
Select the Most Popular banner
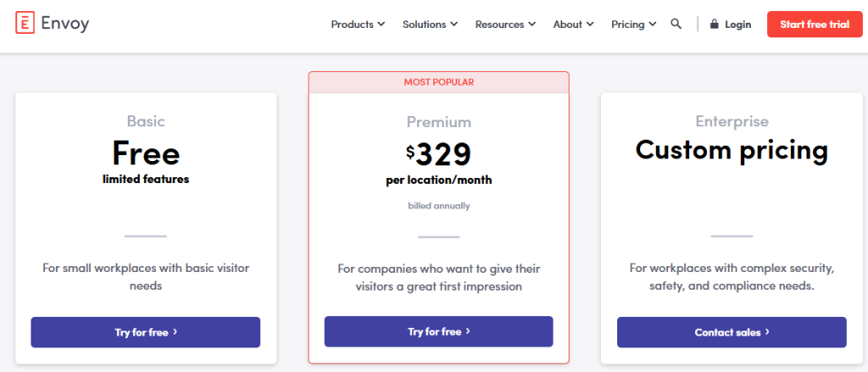tap(438, 82)
